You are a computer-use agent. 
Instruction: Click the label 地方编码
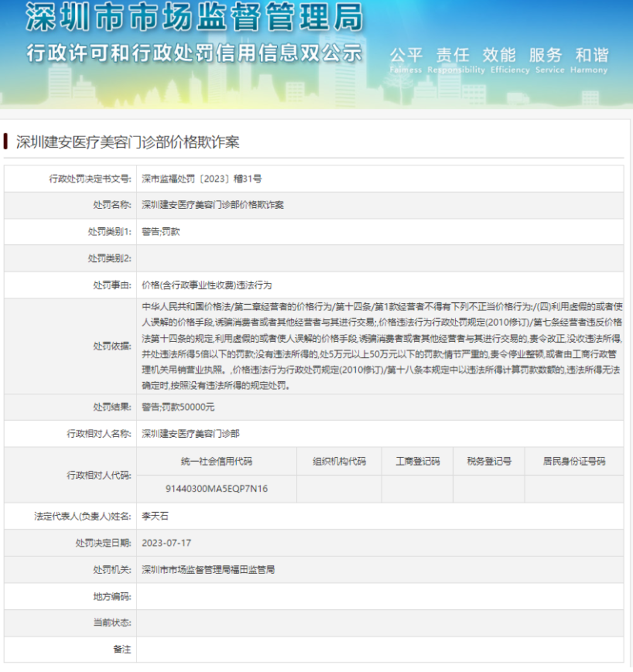[112, 596]
